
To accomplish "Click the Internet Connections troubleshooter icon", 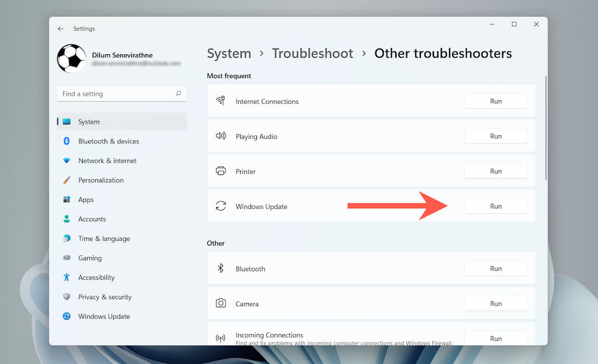I will [221, 100].
